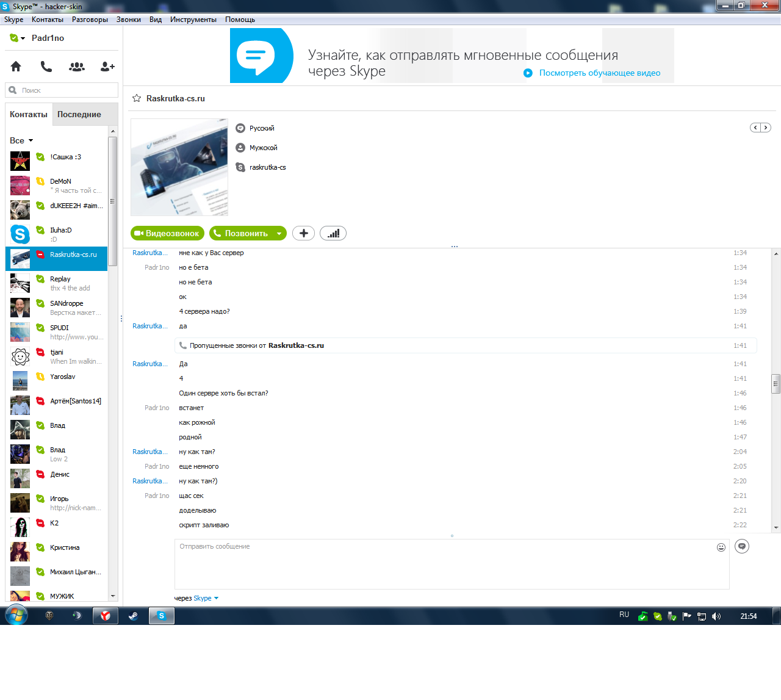This screenshot has width=781, height=700.
Task: Open Action Center flag in tray
Action: [x=687, y=616]
